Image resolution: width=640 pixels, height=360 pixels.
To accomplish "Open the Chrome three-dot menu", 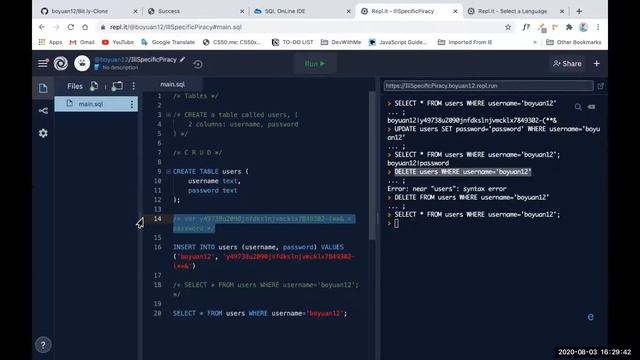I will (x=598, y=27).
